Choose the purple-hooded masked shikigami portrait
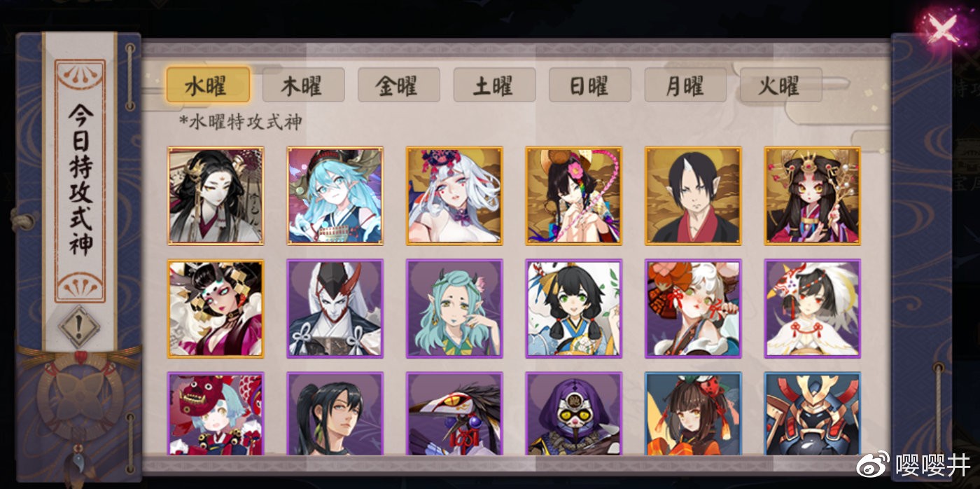 574,414
